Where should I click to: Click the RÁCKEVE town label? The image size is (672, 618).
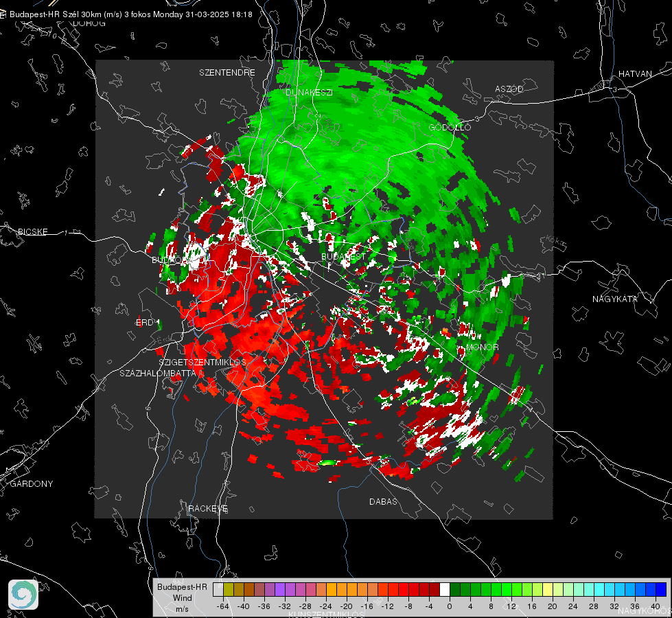pos(208,508)
